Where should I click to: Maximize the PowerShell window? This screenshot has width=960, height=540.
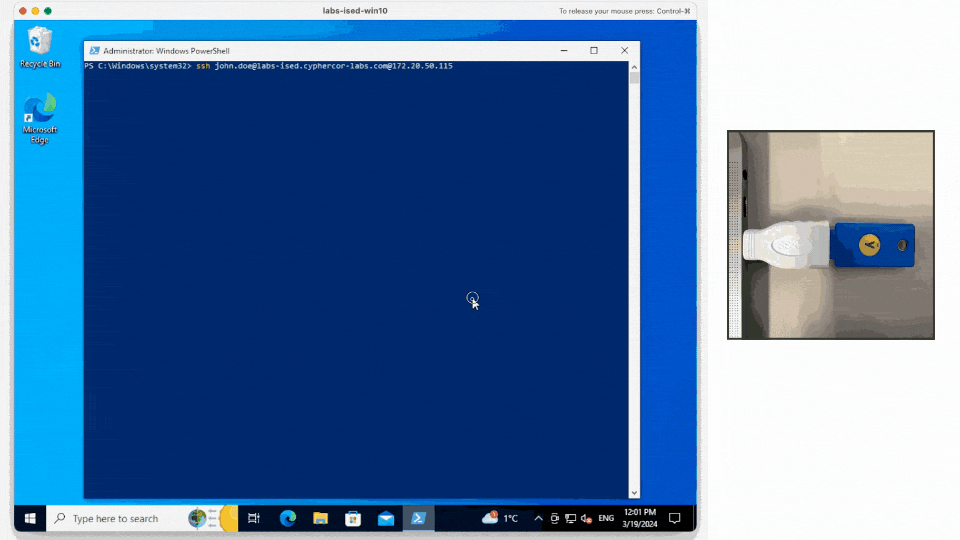594,50
